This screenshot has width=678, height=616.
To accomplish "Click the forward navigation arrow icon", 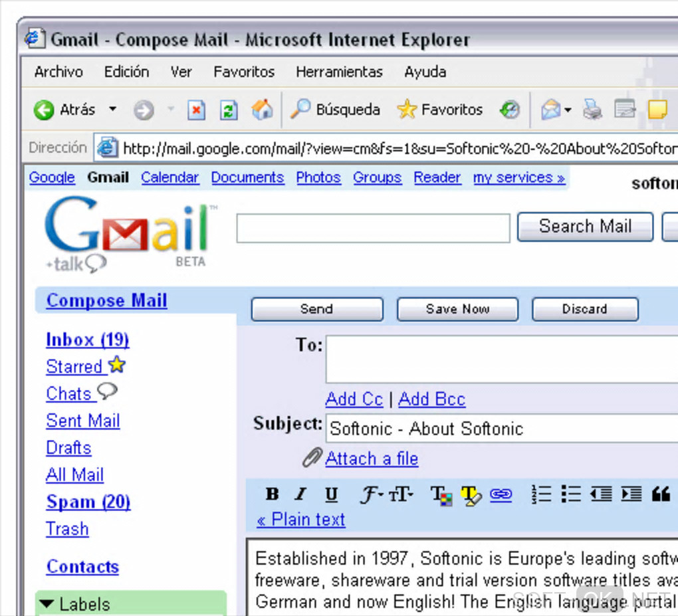I will point(144,110).
